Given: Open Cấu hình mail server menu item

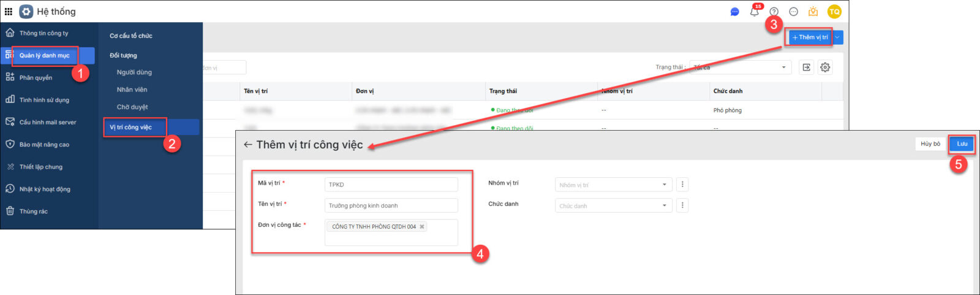Looking at the screenshot, I should point(48,122).
